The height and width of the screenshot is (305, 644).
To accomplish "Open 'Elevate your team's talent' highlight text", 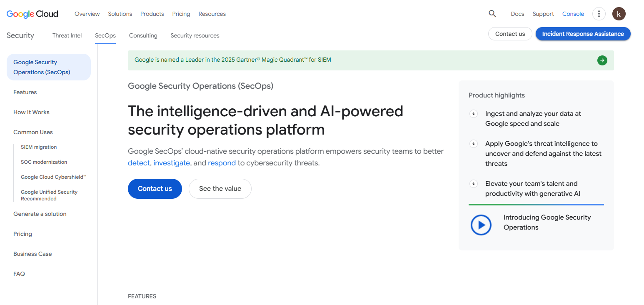I will click(x=533, y=189).
